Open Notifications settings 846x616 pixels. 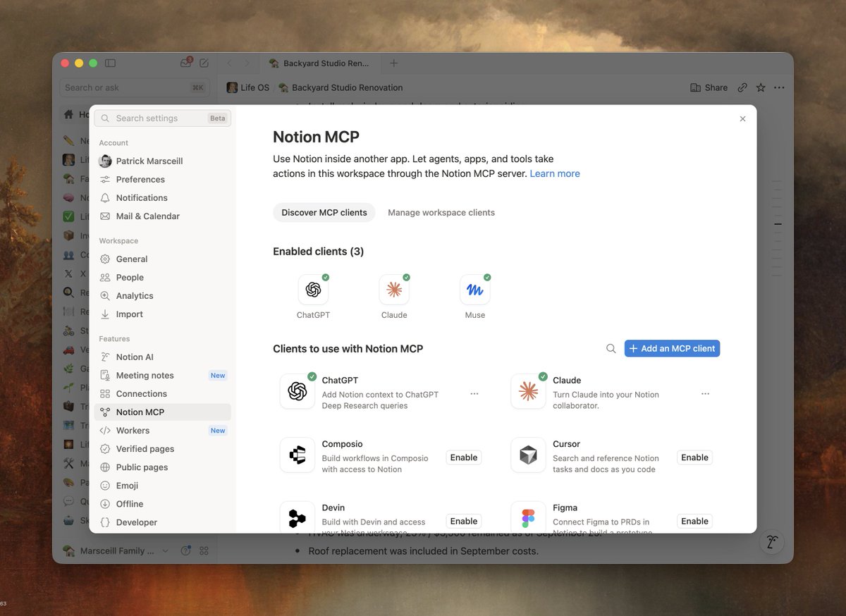point(163,197)
